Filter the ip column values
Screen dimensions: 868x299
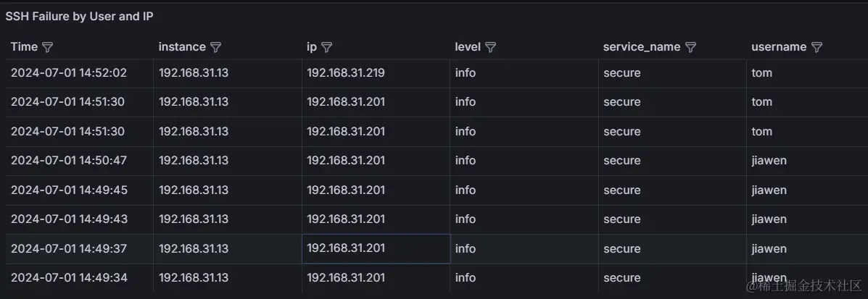[327, 47]
